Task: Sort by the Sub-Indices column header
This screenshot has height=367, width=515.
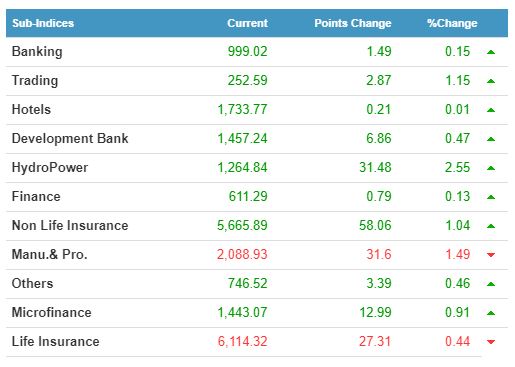Action: [43, 23]
